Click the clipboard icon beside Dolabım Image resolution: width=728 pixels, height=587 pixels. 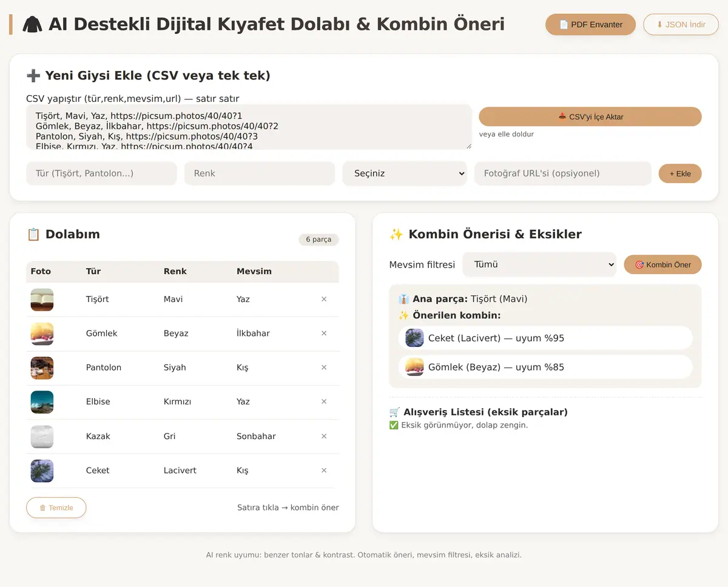tap(33, 234)
